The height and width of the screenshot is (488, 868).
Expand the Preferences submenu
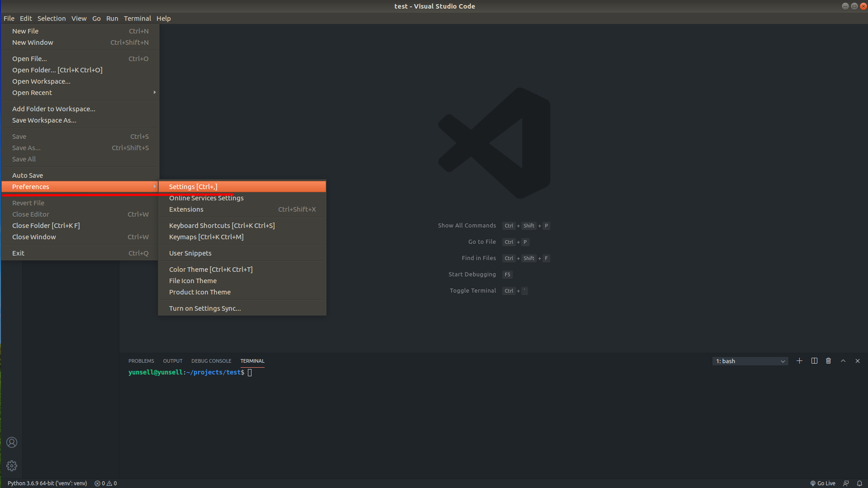coord(80,187)
